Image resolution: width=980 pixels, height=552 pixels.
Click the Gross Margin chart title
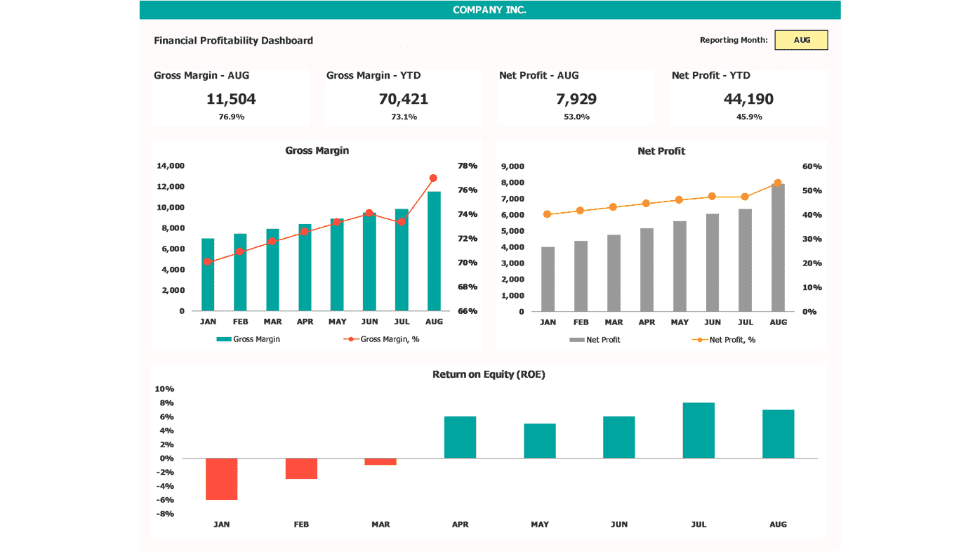[317, 150]
